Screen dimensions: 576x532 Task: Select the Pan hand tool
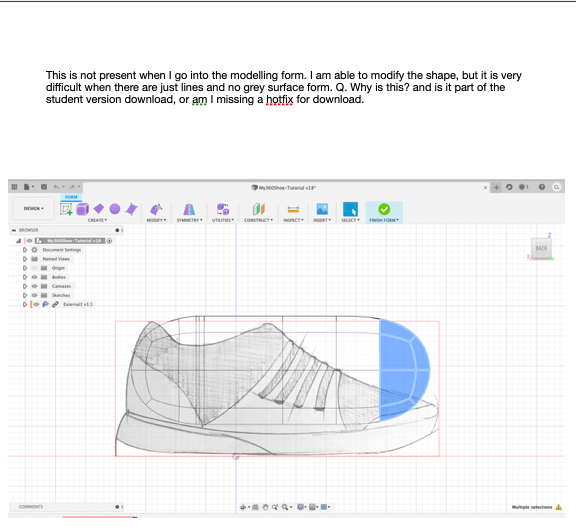(x=265, y=507)
